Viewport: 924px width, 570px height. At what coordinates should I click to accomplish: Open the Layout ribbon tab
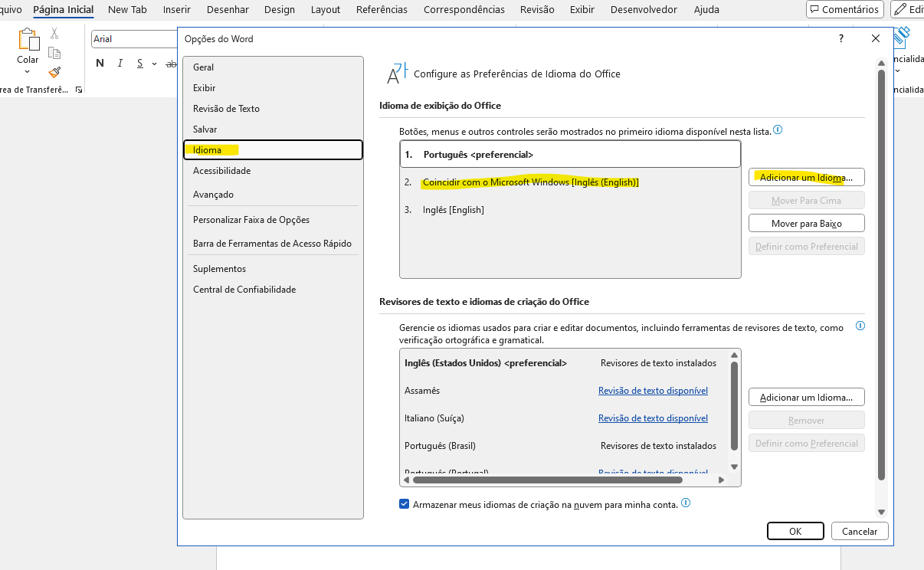pyautogui.click(x=326, y=10)
